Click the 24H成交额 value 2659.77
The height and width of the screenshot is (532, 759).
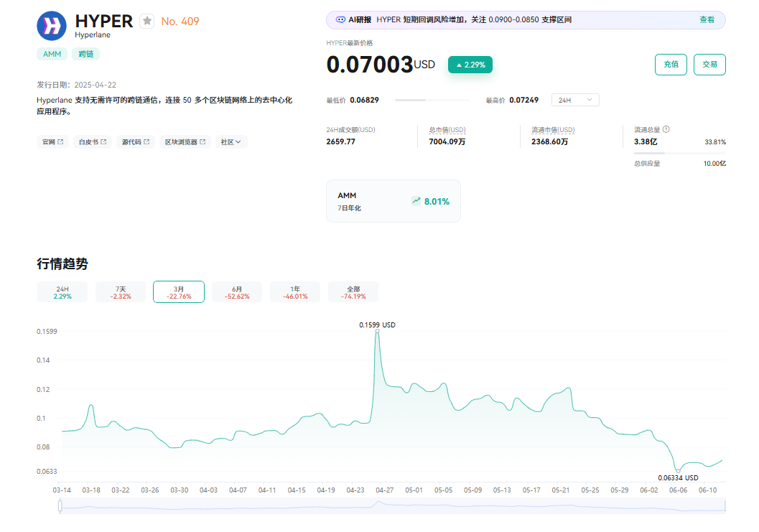pyautogui.click(x=341, y=142)
